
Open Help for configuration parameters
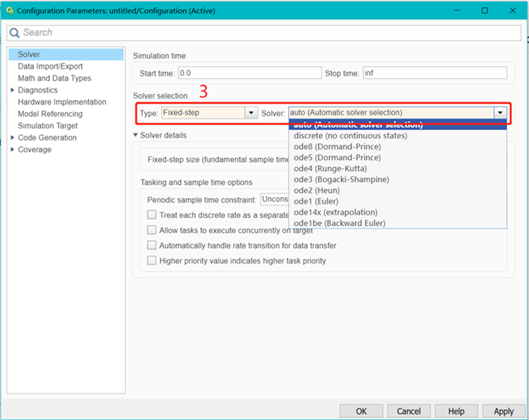[456, 411]
